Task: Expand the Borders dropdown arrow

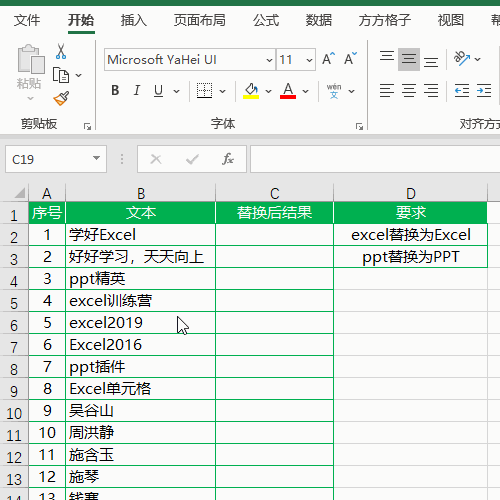Action: point(222,91)
